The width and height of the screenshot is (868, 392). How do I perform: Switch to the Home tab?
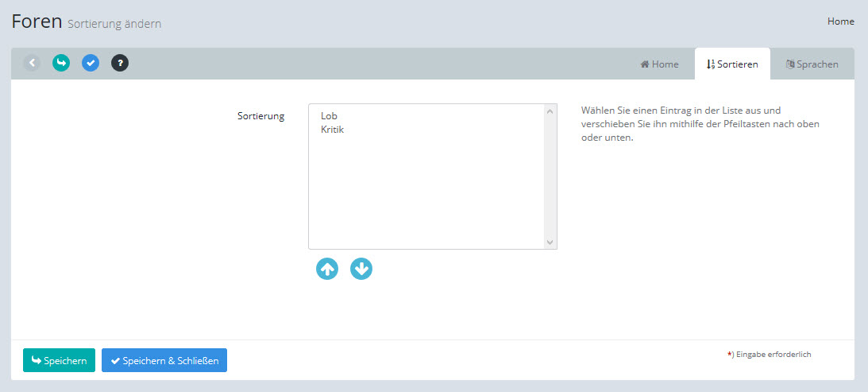pos(659,64)
